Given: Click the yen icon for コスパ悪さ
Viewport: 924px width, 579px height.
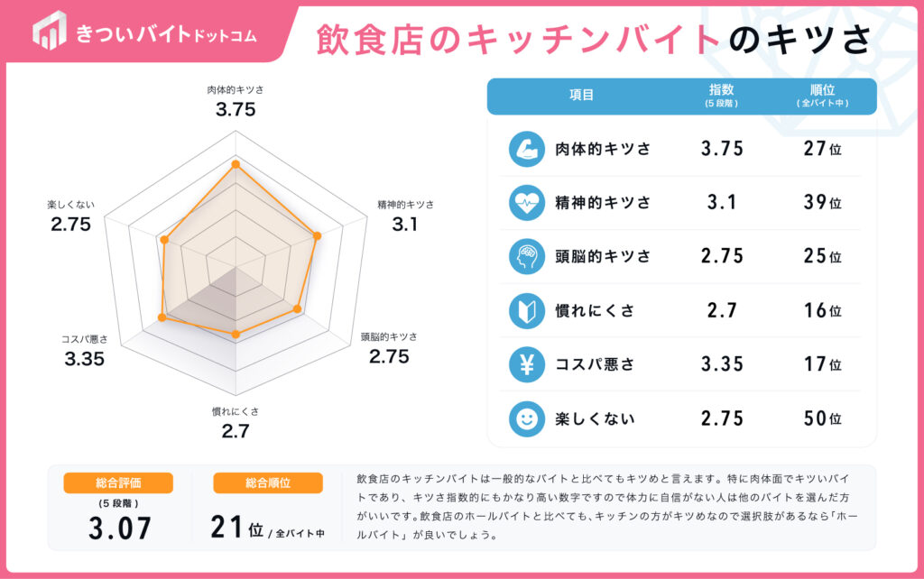Looking at the screenshot, I should click(526, 364).
